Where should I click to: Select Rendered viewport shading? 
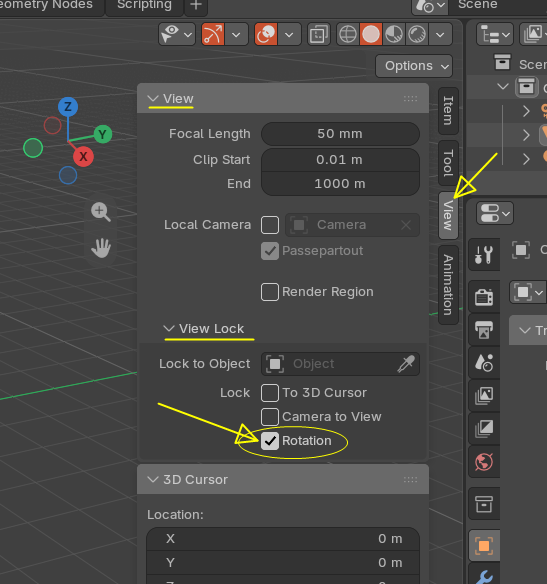coord(417,34)
